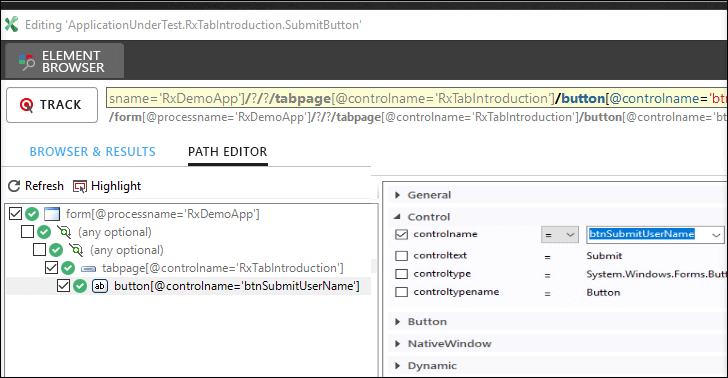Click the Submit controltext value
Image resolution: width=728 pixels, height=378 pixels.
pyautogui.click(x=604, y=256)
